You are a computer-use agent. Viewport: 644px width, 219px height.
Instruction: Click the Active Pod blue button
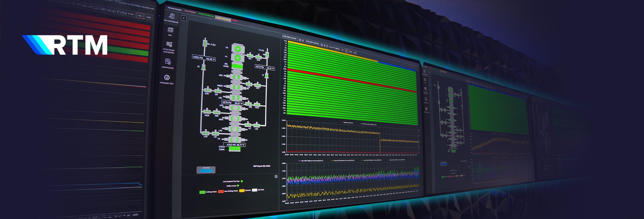point(206,170)
